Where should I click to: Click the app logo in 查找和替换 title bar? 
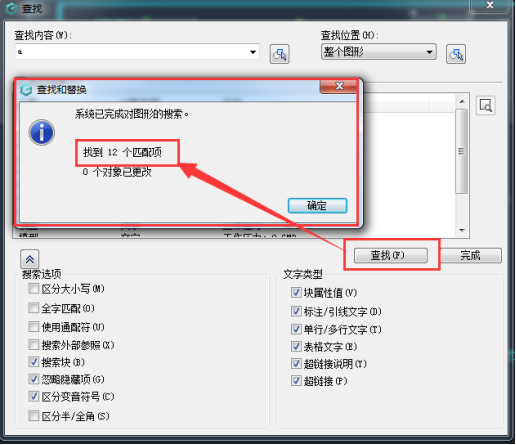point(26,90)
